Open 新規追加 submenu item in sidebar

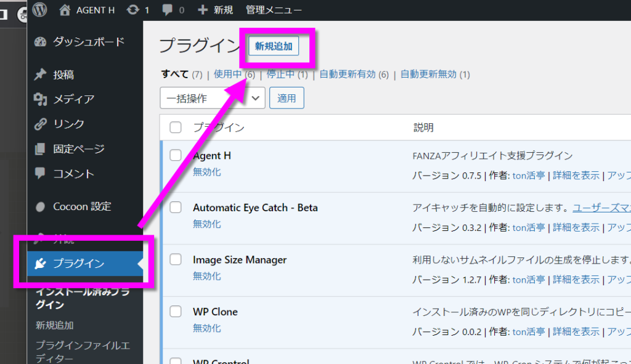(55, 325)
